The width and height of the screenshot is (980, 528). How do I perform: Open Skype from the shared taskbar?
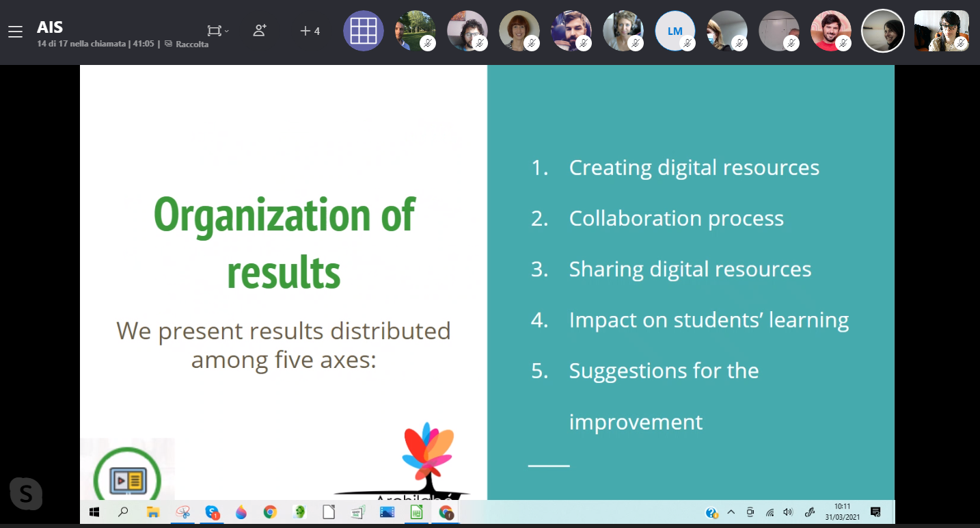(213, 512)
